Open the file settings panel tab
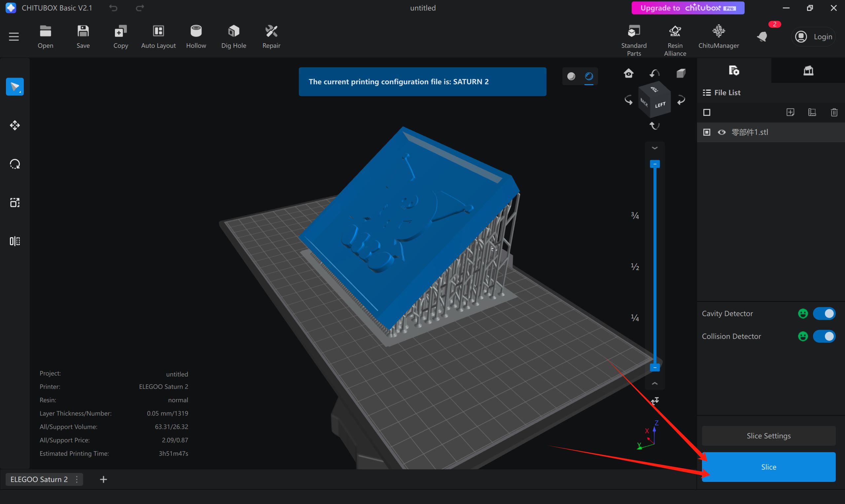845x504 pixels. 734,70
